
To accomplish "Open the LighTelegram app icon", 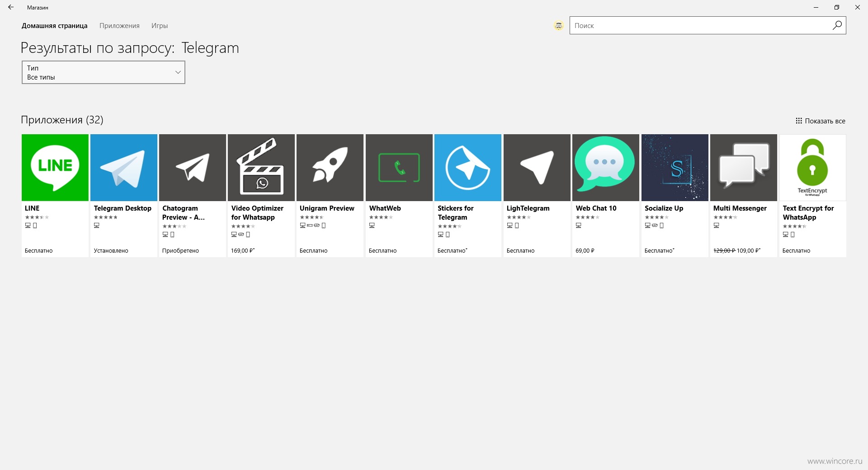I will [537, 168].
